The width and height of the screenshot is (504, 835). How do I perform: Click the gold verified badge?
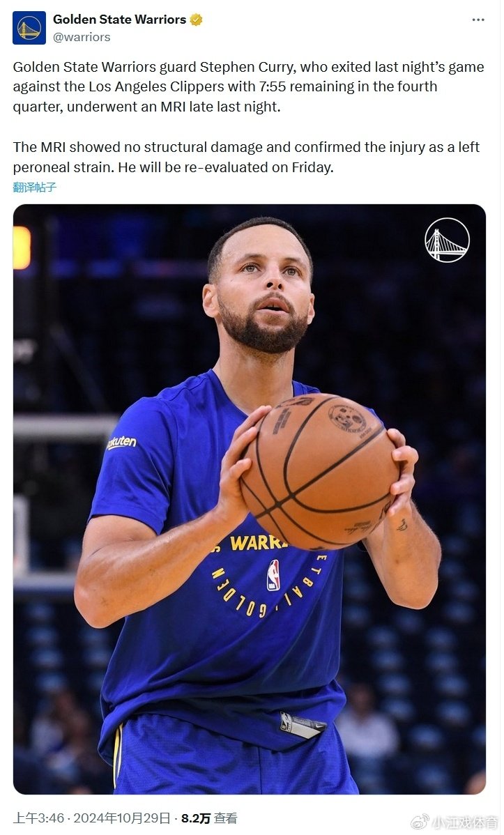click(x=196, y=20)
